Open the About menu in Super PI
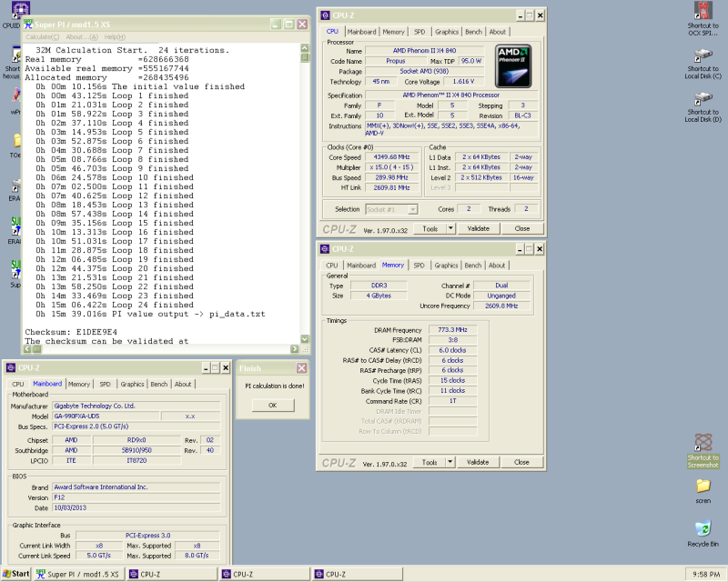728x582 pixels. [82, 36]
